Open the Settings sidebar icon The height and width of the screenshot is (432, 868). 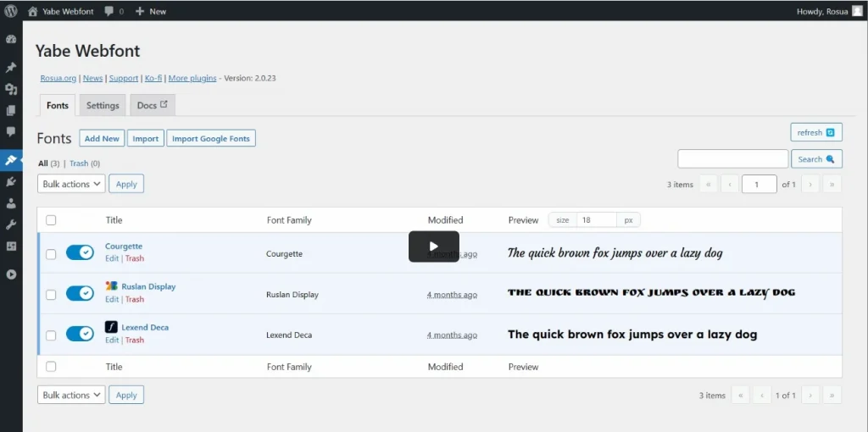click(11, 246)
